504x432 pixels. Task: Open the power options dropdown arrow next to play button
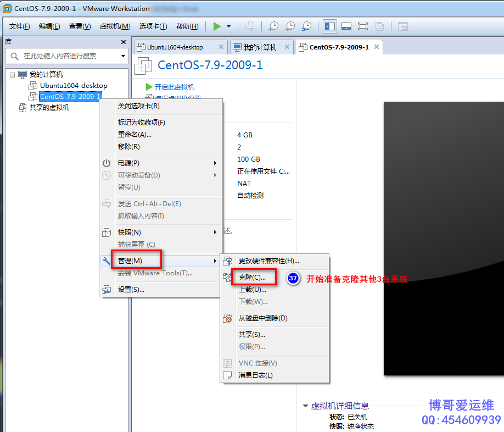pos(228,26)
